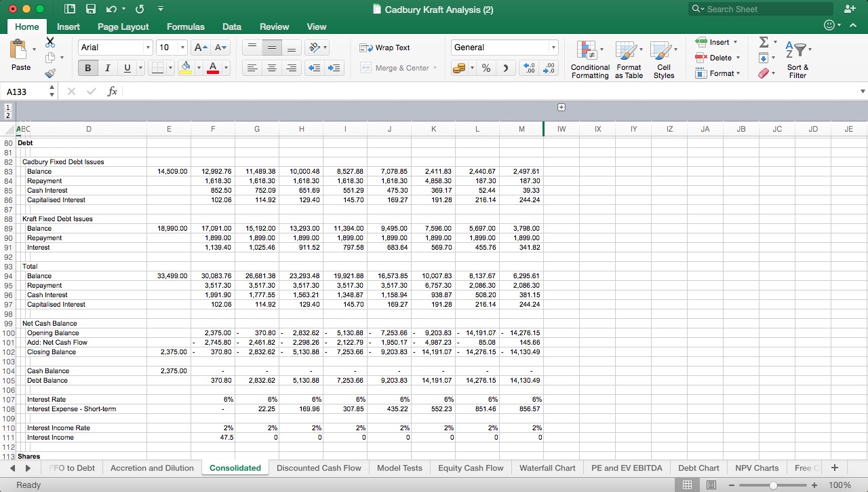The height and width of the screenshot is (492, 868).
Task: Open the General number format dropdown
Action: click(x=553, y=48)
